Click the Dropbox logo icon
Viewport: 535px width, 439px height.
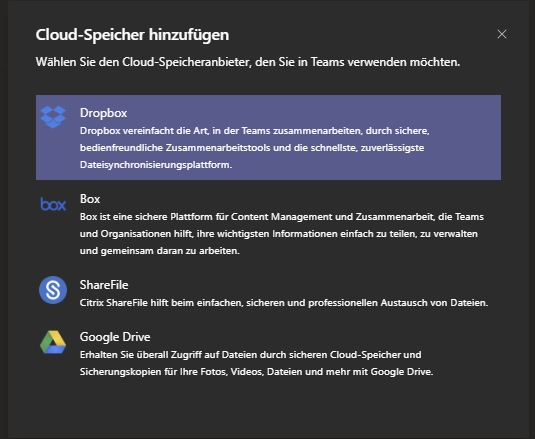point(53,117)
